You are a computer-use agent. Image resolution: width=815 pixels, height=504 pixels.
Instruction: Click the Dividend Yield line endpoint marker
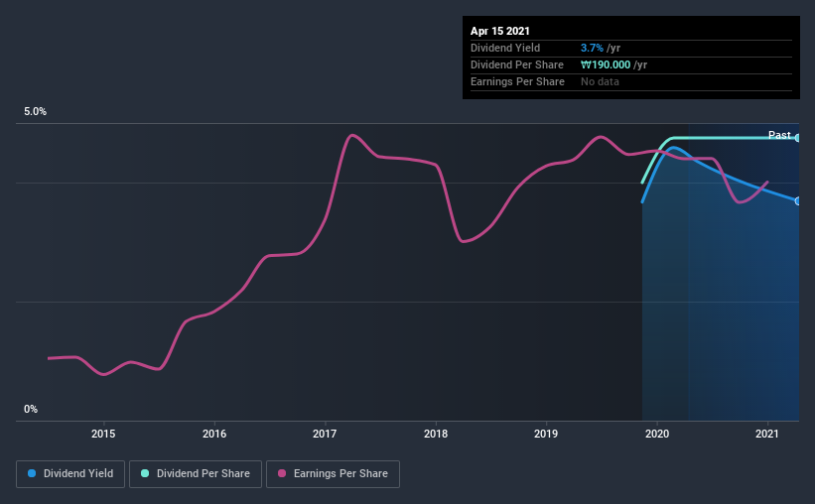click(798, 201)
